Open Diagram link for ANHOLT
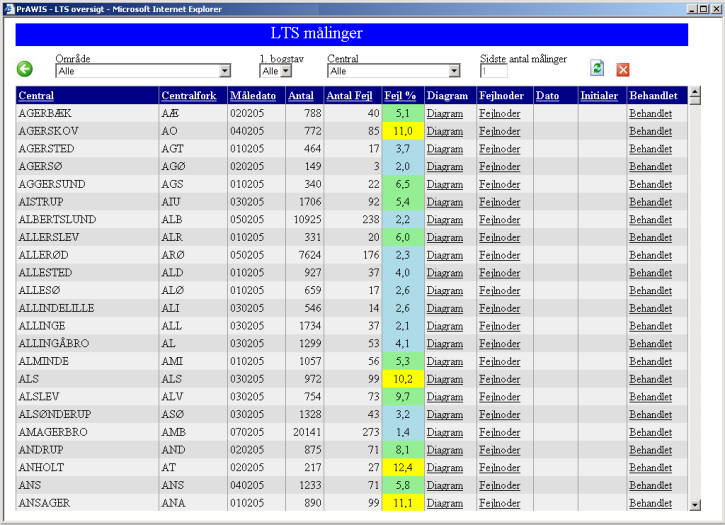725x525 pixels. [444, 468]
